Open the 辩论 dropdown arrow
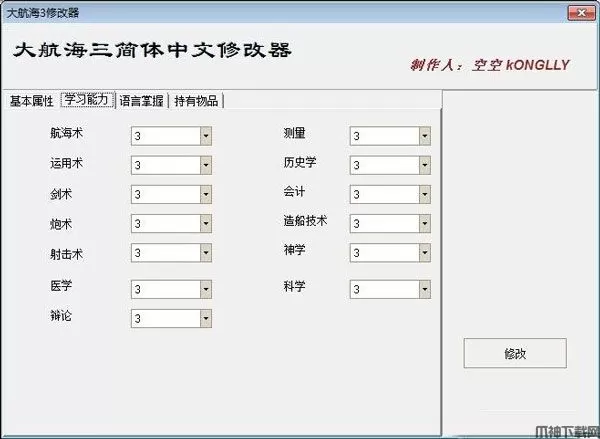 [205, 319]
